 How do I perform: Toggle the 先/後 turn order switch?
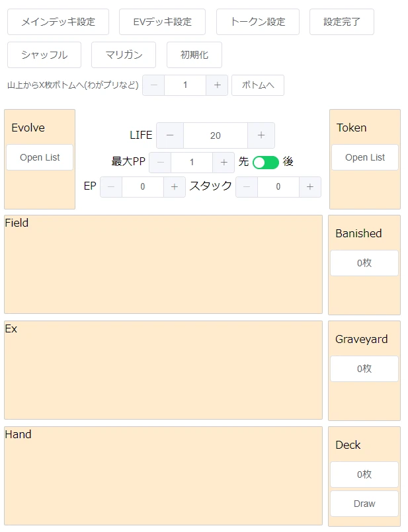pos(266,163)
